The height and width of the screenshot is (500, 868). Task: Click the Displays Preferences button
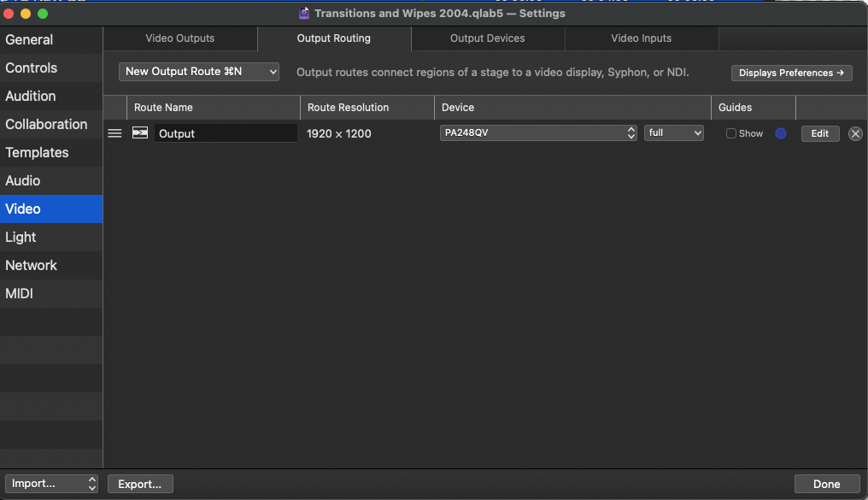791,73
